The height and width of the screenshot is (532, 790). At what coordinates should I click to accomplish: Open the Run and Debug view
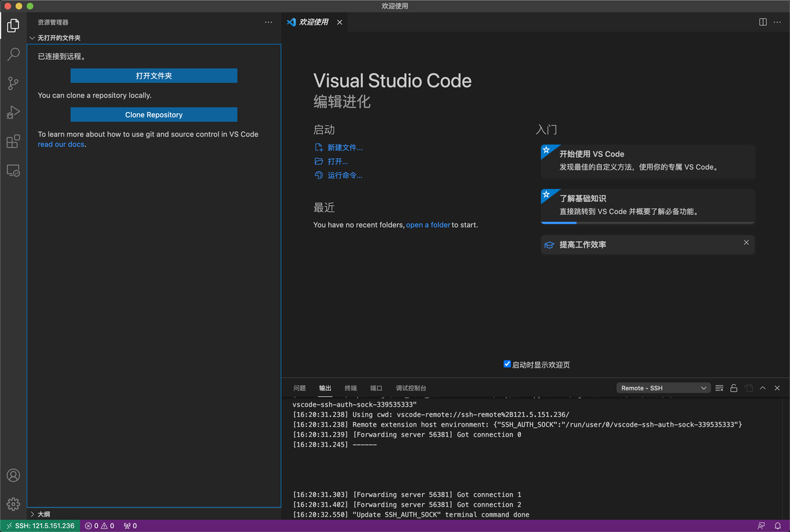click(x=13, y=113)
